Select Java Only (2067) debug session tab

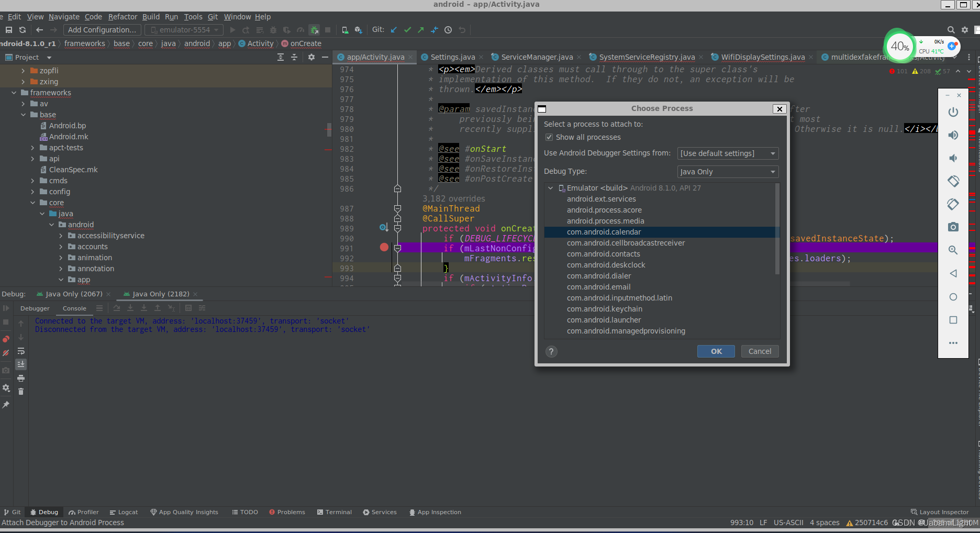(74, 294)
